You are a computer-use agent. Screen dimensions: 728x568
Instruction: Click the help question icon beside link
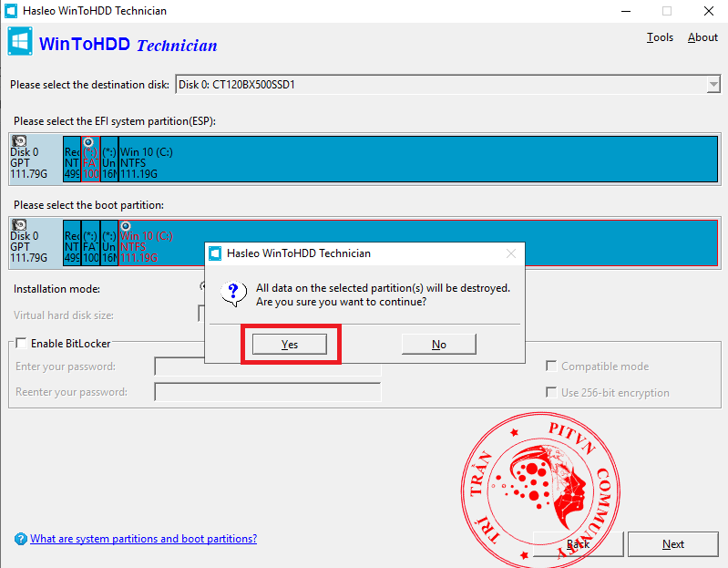(21, 539)
